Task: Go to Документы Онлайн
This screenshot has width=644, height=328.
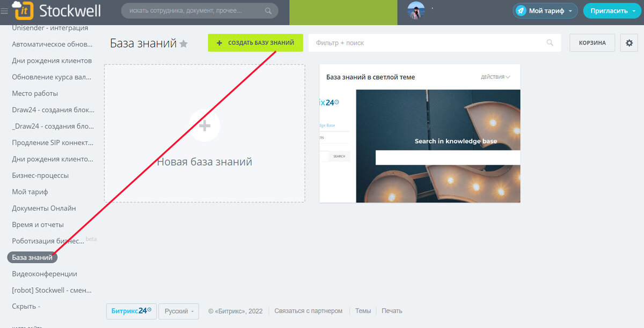Action: point(44,208)
